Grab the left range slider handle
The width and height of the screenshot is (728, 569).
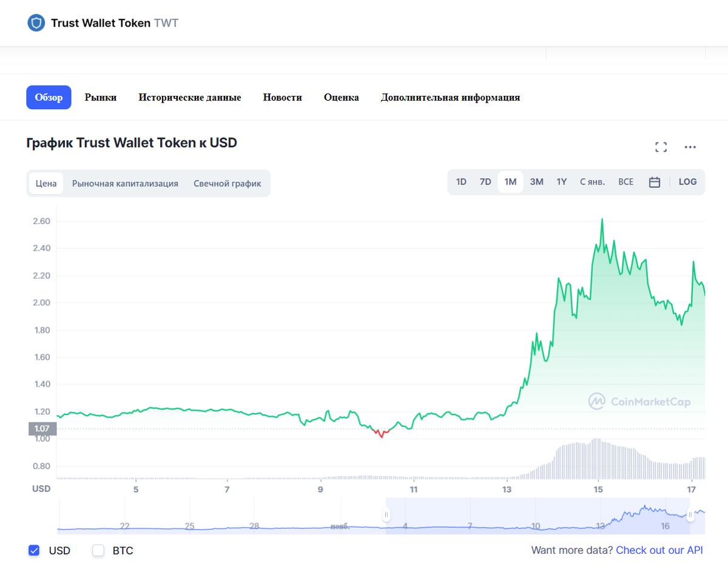[x=386, y=516]
